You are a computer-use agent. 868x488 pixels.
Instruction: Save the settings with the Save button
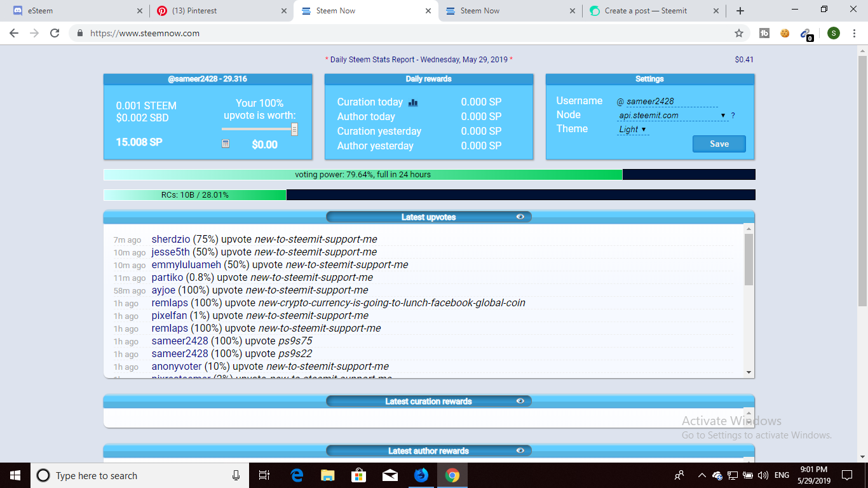[x=719, y=144]
